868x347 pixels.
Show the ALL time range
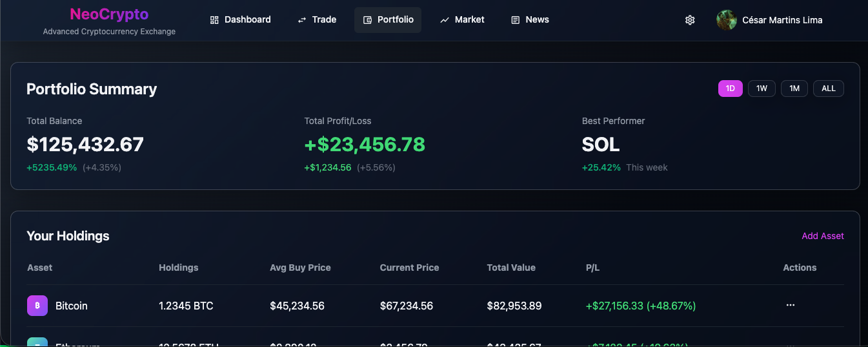click(829, 89)
